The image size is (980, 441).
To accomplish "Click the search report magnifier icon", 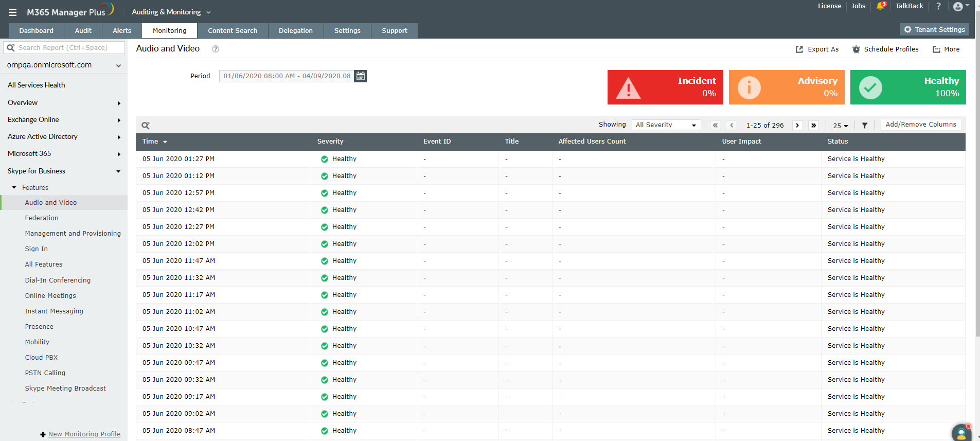I will tap(11, 48).
